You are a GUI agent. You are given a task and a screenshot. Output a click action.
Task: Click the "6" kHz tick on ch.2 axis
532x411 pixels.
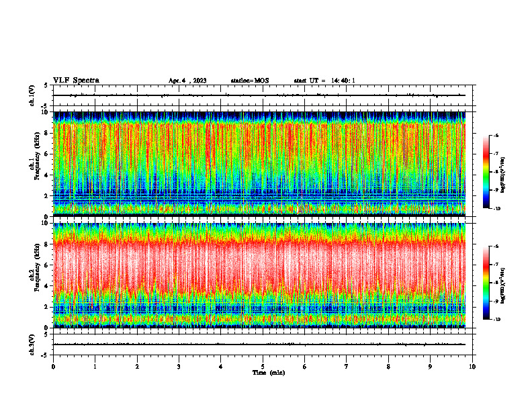coord(47,265)
